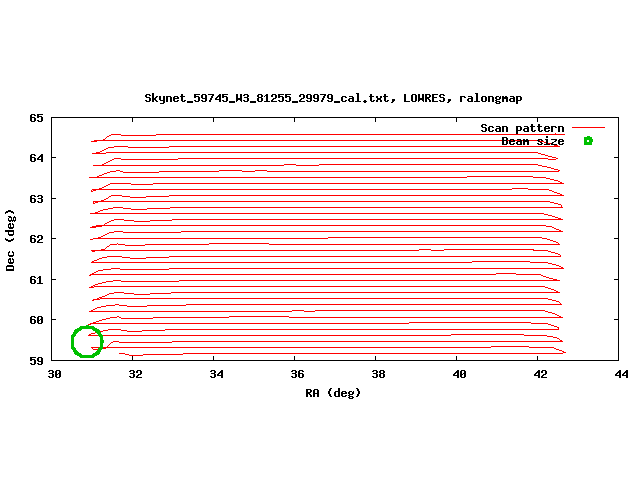
Task: Click y-axis tick label 60
Action: (36, 320)
